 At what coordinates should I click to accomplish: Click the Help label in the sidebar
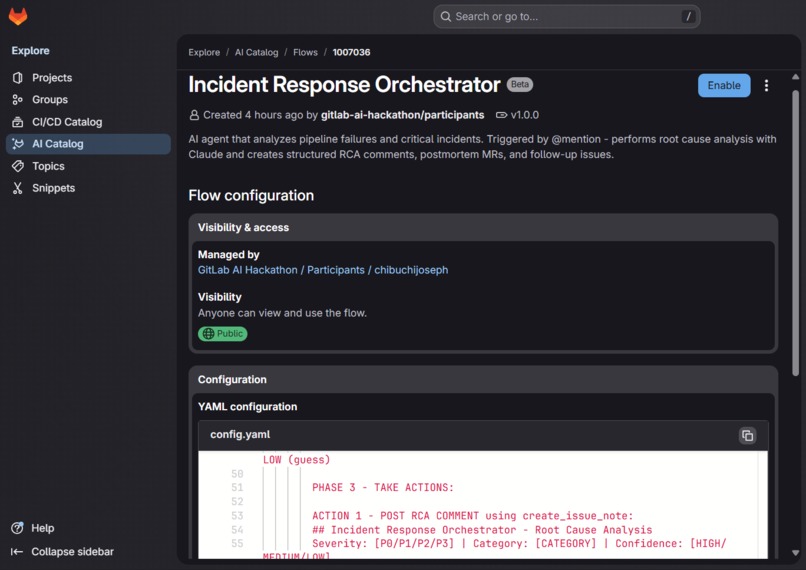(x=43, y=528)
